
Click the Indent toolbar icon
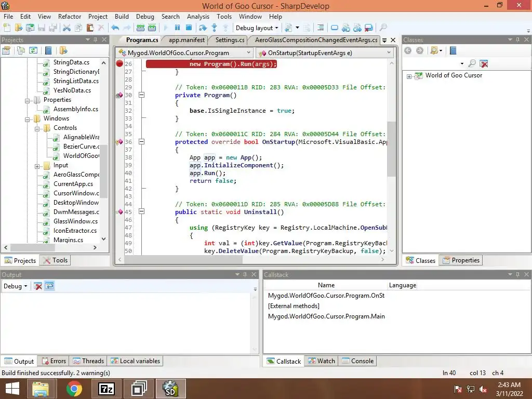point(320,28)
